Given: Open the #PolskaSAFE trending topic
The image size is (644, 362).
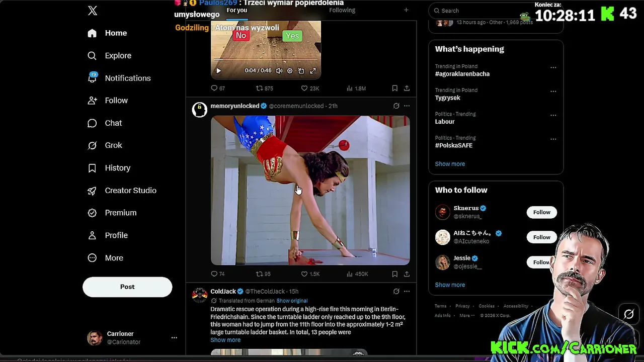Looking at the screenshot, I should [x=454, y=146].
